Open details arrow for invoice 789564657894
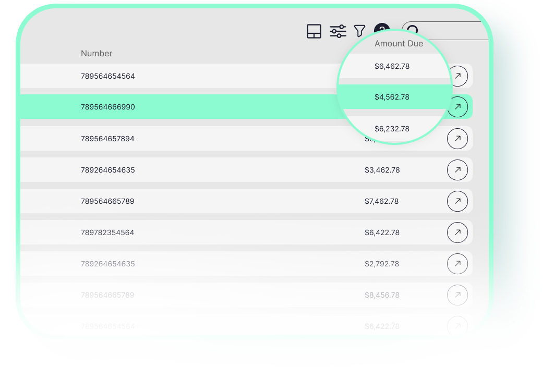554x392 pixels. (457, 139)
